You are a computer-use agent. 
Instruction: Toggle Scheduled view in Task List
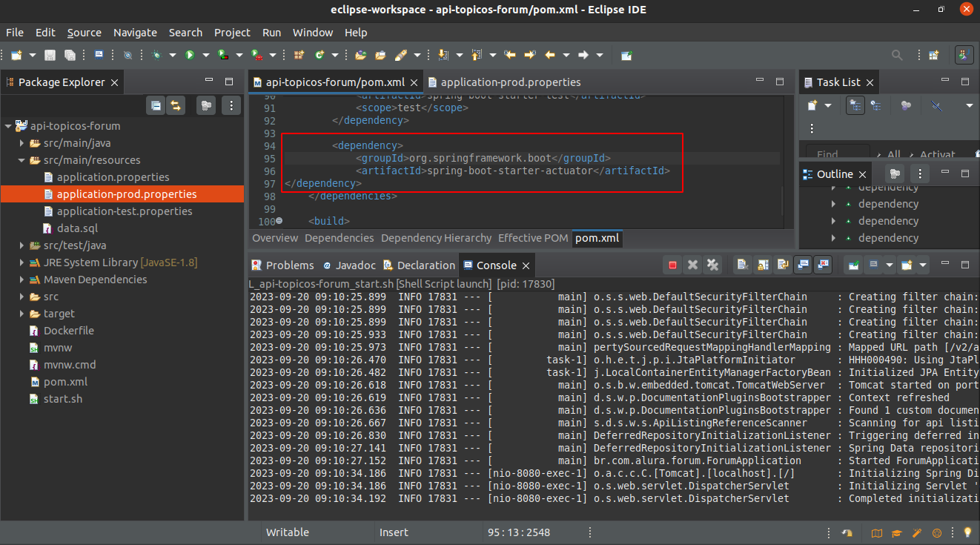(x=875, y=106)
